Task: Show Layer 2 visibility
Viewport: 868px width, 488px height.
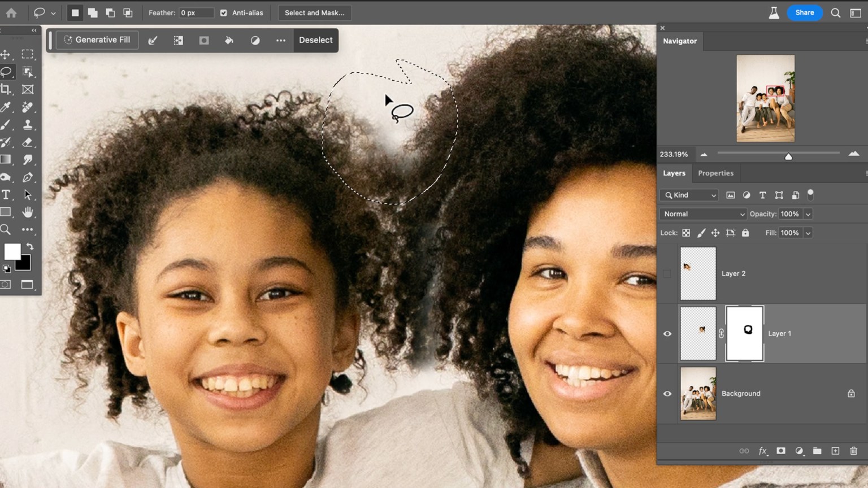Action: (x=667, y=273)
